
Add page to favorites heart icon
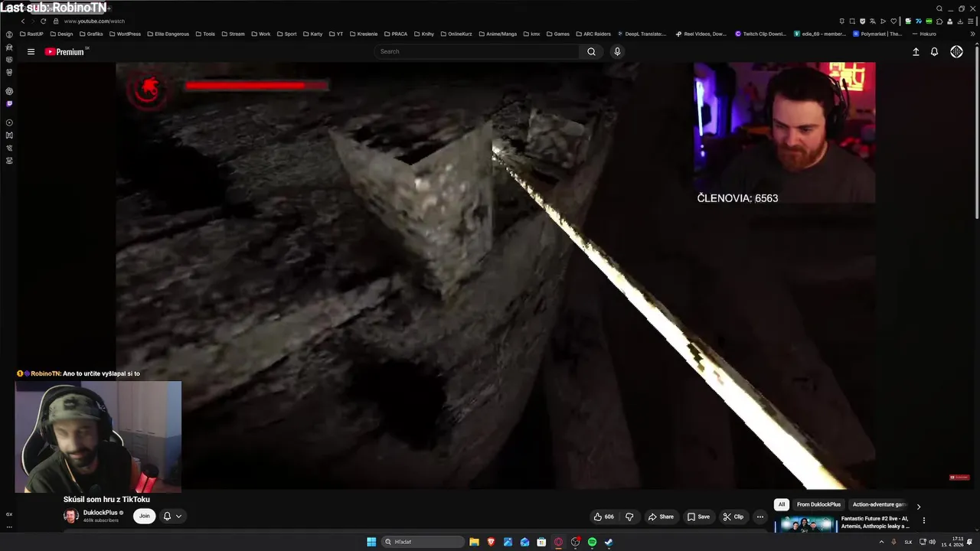coord(893,21)
